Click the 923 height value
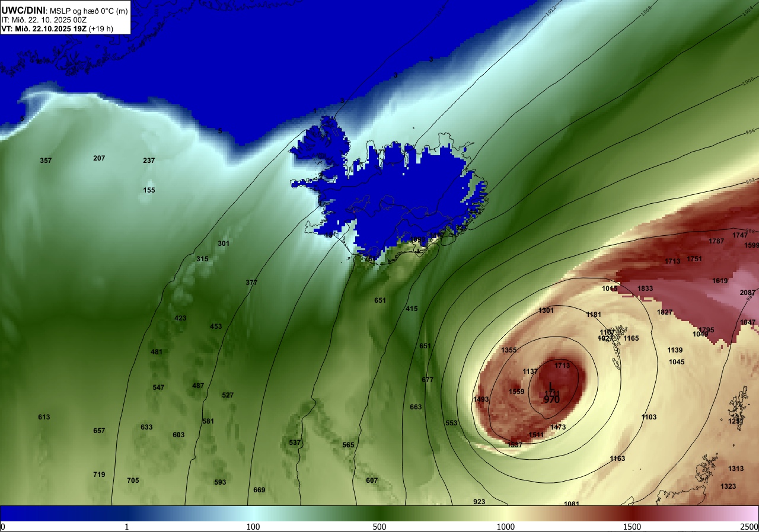 pos(479,502)
